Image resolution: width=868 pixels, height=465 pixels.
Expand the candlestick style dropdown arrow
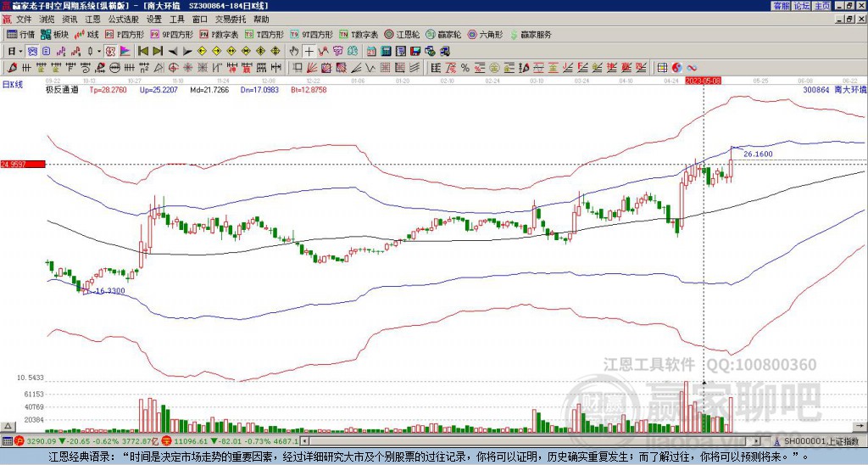pos(99,51)
